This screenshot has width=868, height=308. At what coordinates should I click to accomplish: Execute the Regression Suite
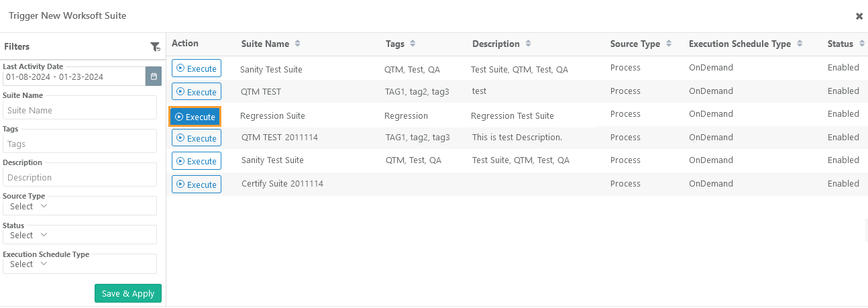coord(195,117)
